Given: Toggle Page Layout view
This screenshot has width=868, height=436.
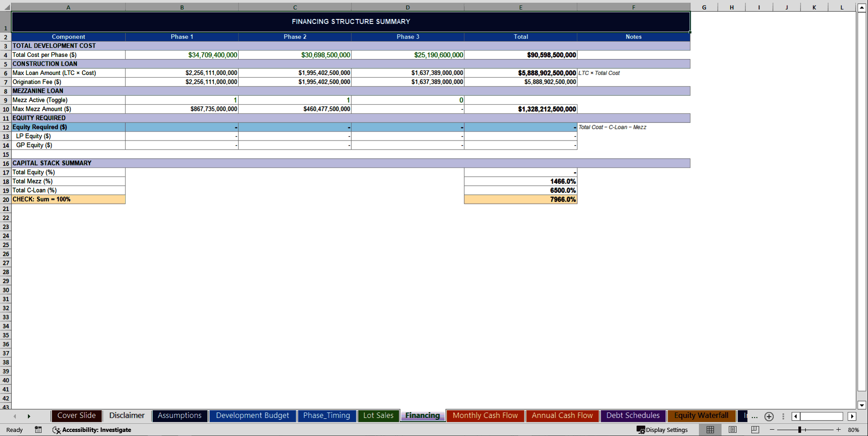Looking at the screenshot, I should [732, 430].
